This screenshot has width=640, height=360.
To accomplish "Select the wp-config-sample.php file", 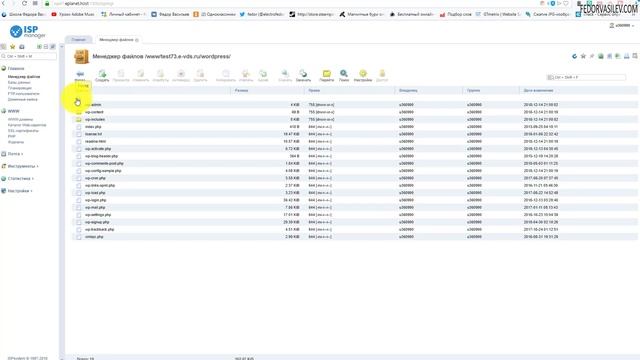I will click(103, 171).
